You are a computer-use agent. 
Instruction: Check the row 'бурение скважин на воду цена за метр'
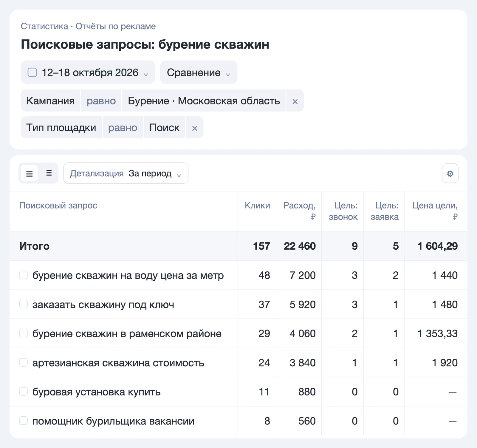pos(24,275)
